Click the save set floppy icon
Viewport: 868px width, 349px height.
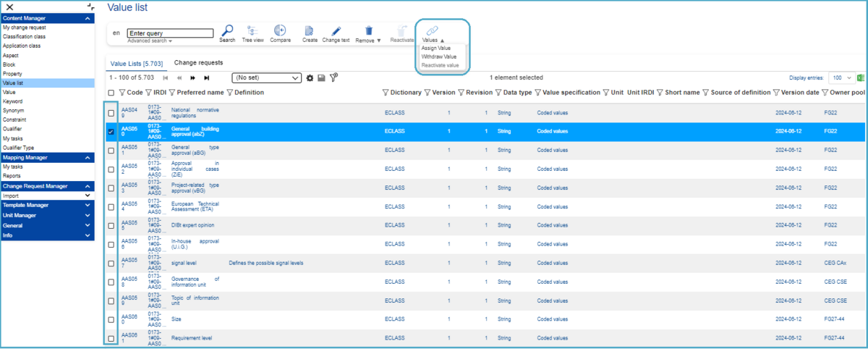(321, 77)
